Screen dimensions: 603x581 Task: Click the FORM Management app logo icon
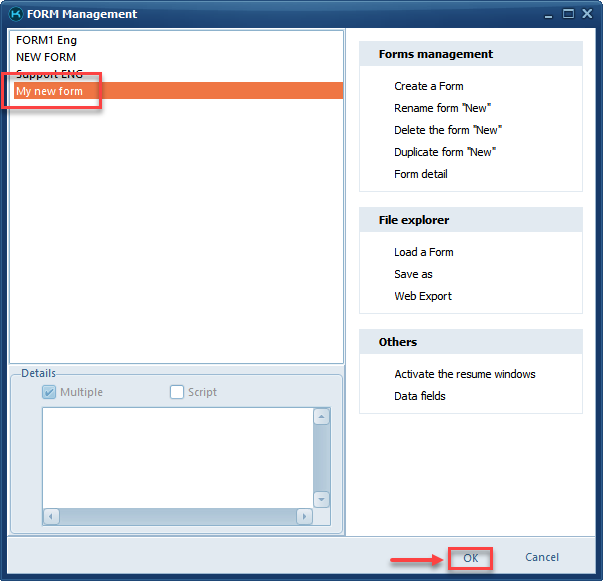pyautogui.click(x=14, y=14)
